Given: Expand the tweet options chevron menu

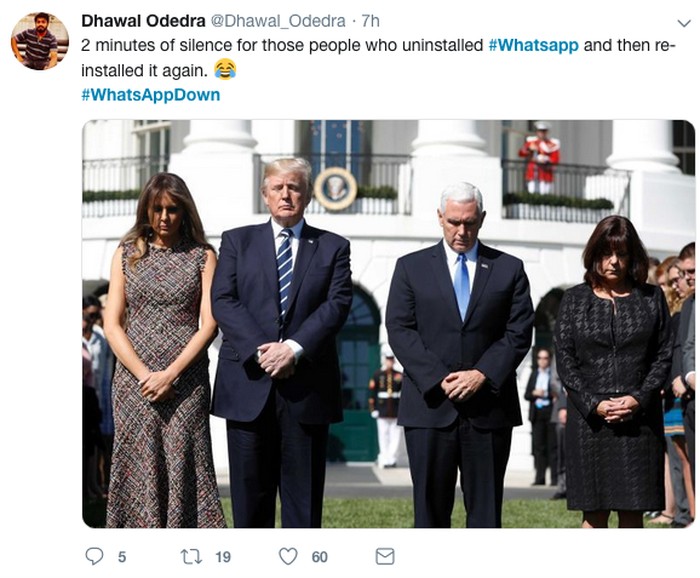Looking at the screenshot, I should click(684, 23).
